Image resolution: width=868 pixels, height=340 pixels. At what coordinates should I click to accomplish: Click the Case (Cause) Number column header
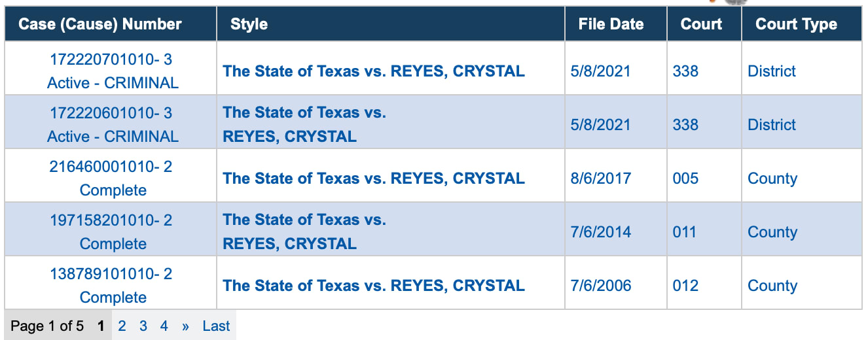click(x=100, y=24)
